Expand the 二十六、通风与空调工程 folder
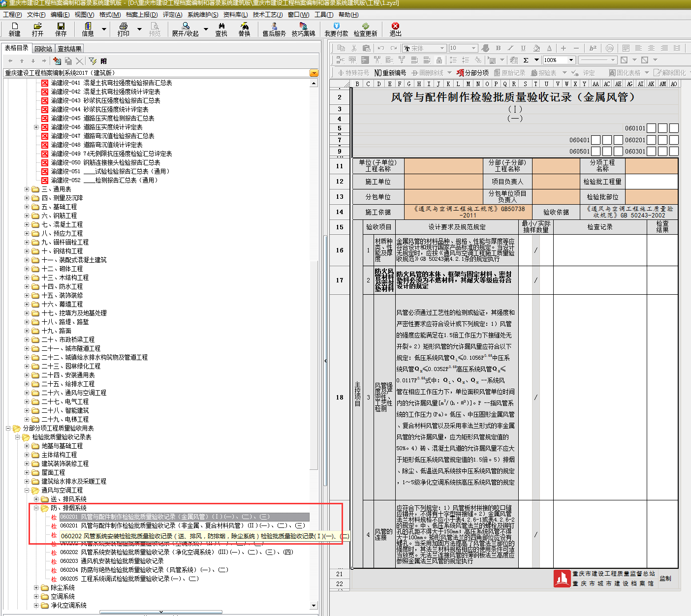 [x=27, y=393]
